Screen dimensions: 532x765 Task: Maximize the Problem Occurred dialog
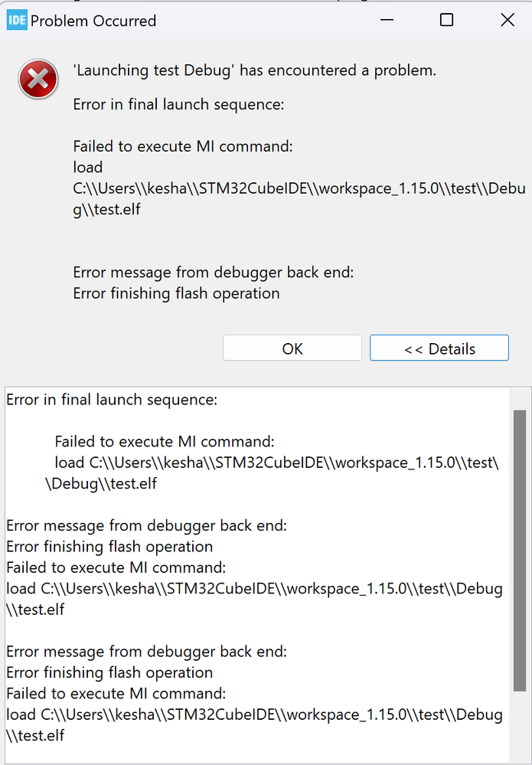(446, 21)
